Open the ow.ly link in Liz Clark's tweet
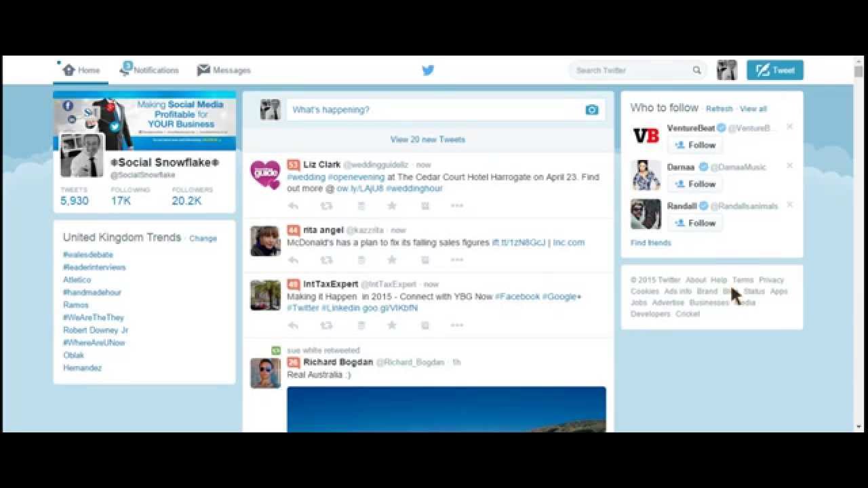868x488 pixels. (360, 188)
